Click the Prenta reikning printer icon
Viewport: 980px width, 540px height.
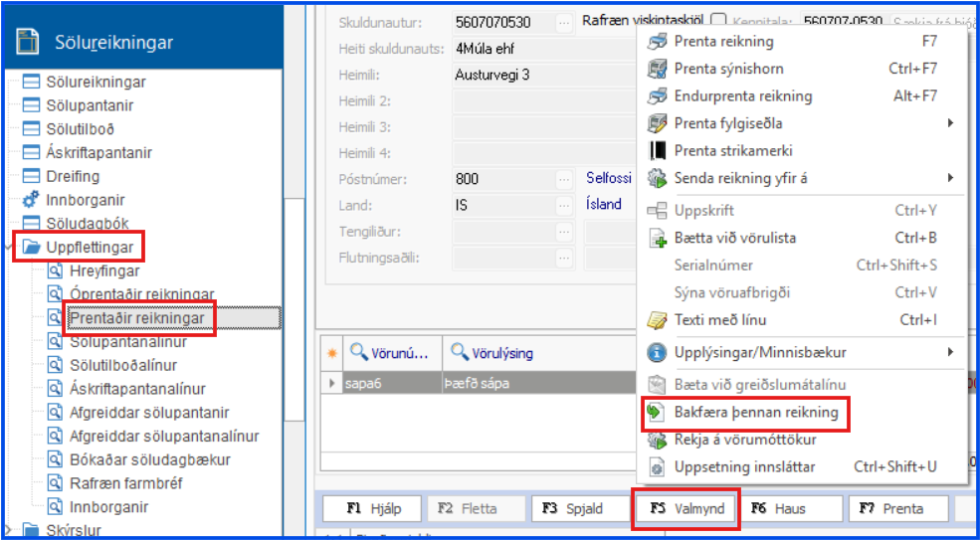[x=657, y=42]
